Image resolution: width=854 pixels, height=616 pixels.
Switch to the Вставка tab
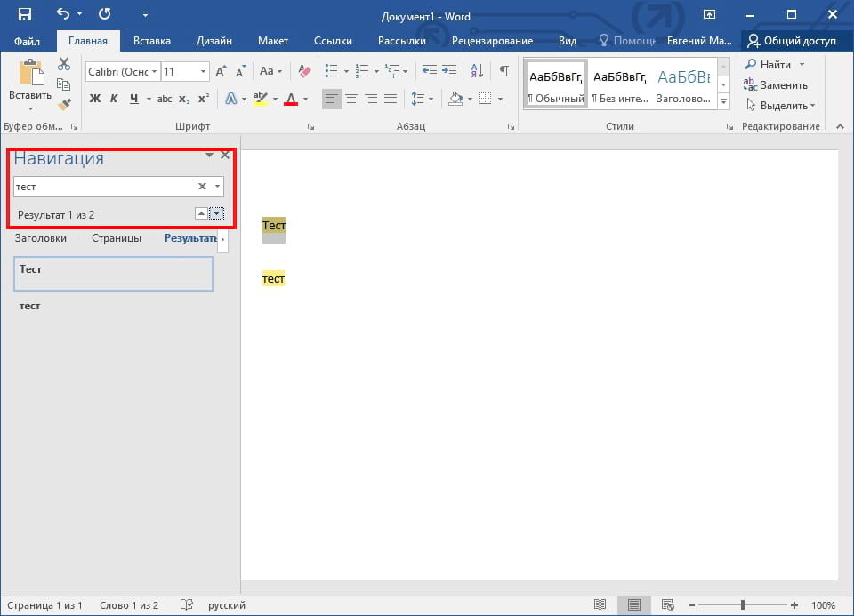[x=152, y=41]
